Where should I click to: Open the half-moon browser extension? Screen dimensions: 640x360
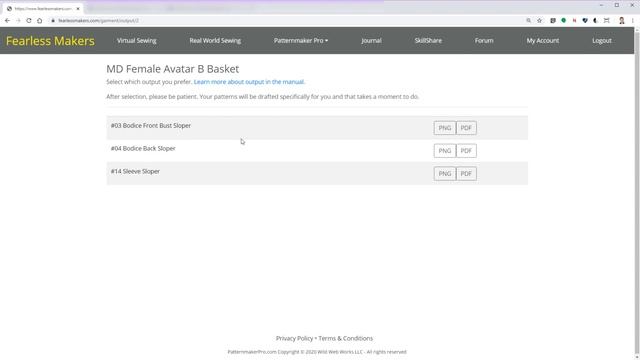click(x=596, y=20)
